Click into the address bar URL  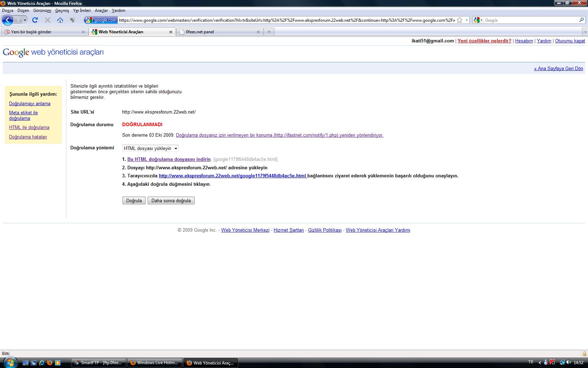pos(287,20)
